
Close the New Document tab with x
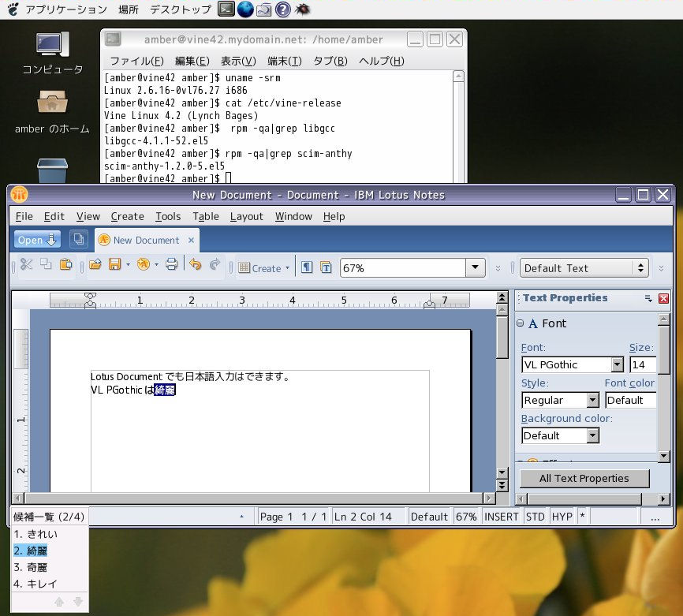point(191,240)
